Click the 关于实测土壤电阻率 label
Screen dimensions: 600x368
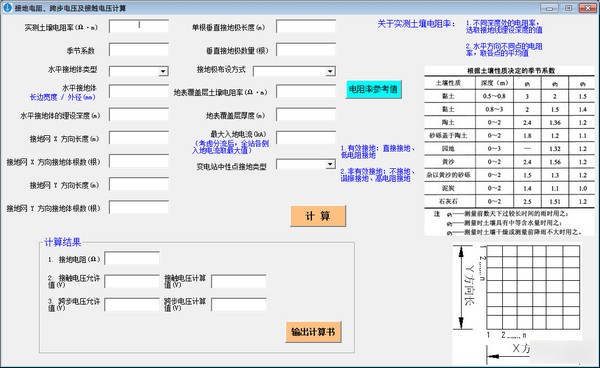pyautogui.click(x=416, y=24)
